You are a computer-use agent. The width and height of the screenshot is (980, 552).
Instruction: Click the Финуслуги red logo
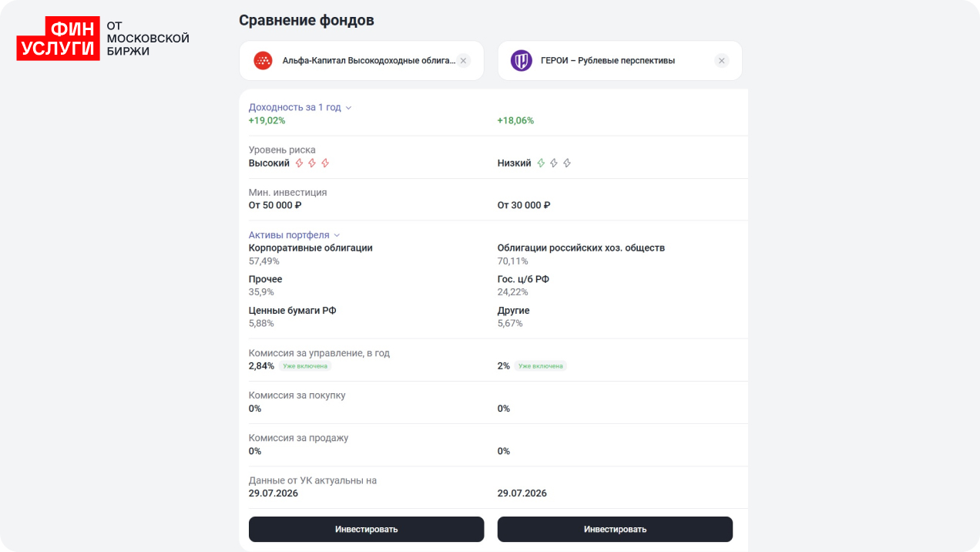pyautogui.click(x=58, y=39)
